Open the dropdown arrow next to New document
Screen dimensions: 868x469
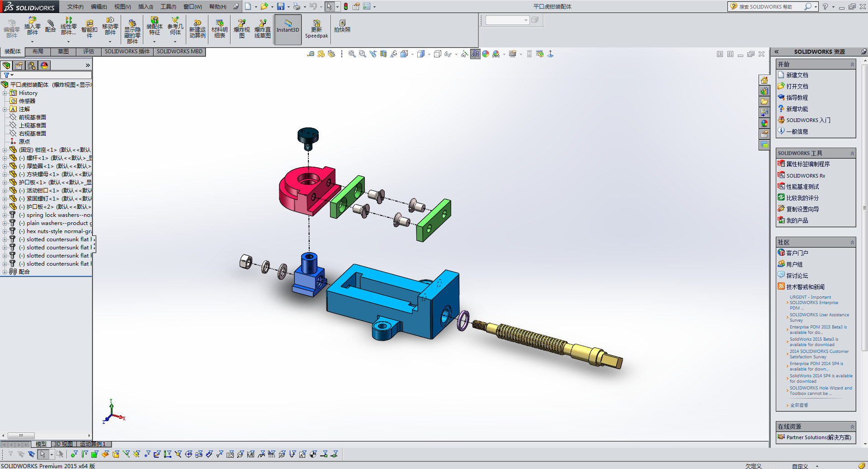pos(256,7)
